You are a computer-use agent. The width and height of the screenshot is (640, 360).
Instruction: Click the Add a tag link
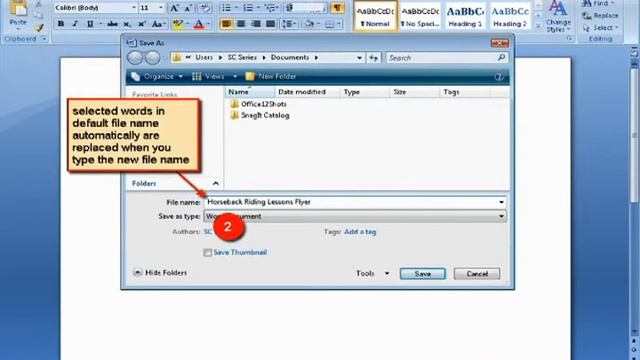[x=360, y=232]
